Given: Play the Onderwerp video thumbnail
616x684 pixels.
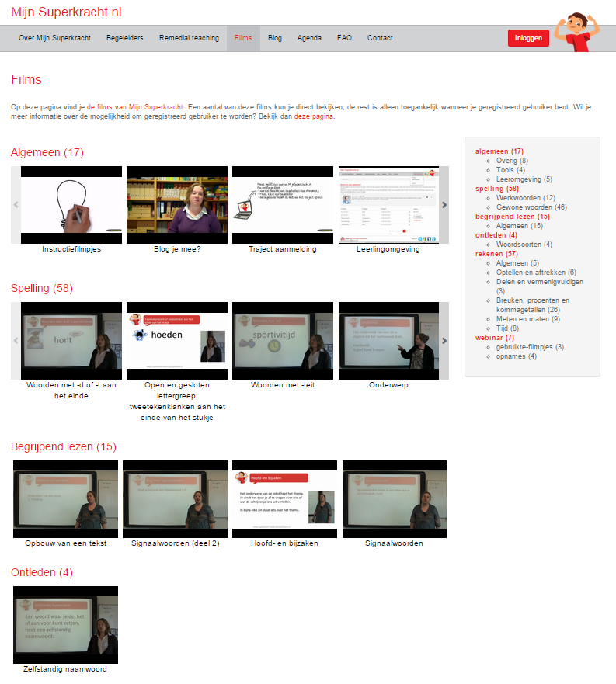Looking at the screenshot, I should [388, 341].
